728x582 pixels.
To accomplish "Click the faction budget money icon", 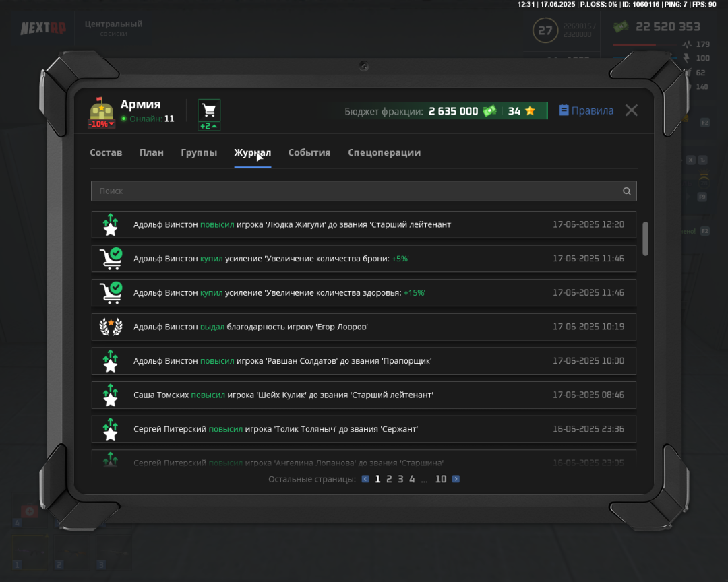I will click(x=489, y=111).
